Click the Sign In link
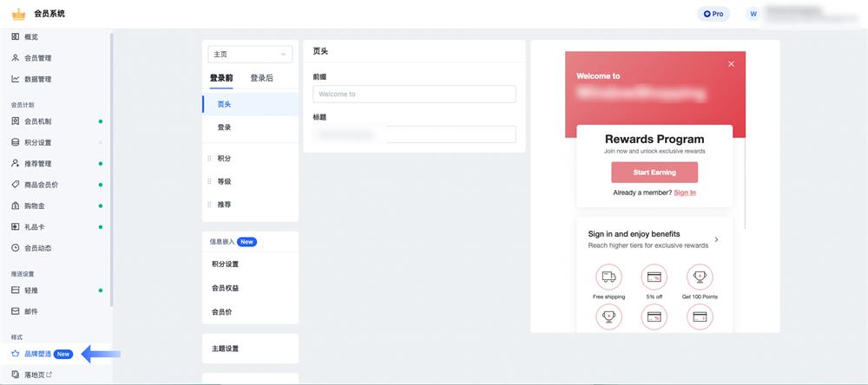This screenshot has width=868, height=385. [685, 192]
